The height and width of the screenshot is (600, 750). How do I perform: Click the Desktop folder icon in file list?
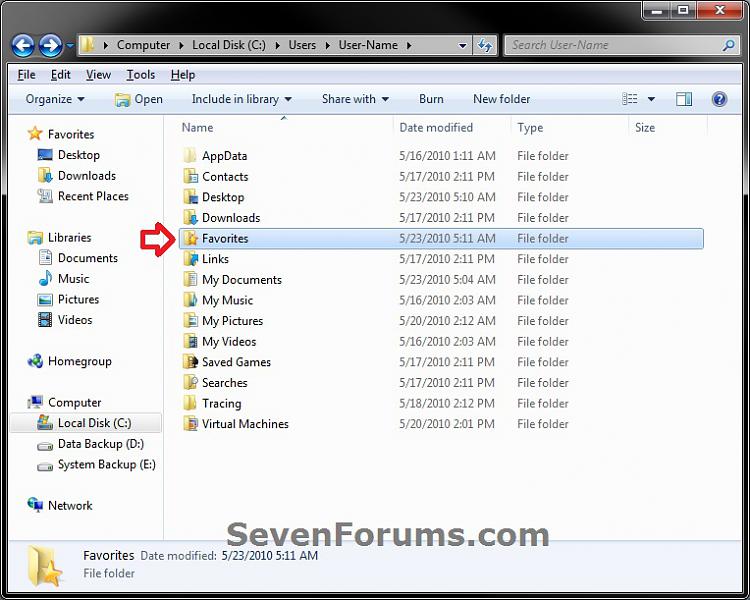click(190, 197)
